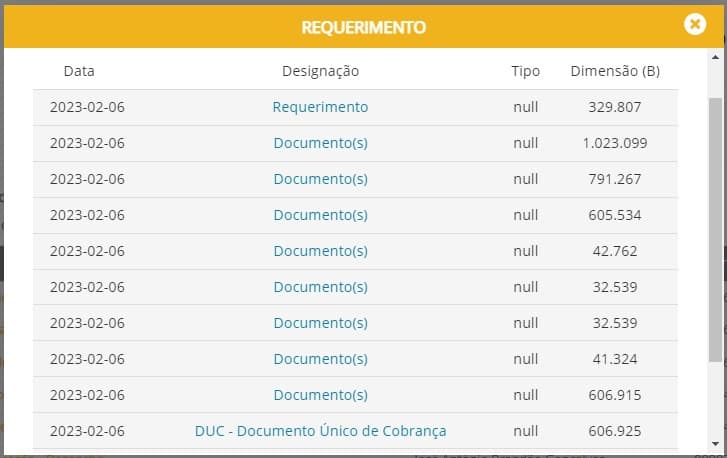Select the date cell in the DUC row
The image size is (727, 458).
87,431
